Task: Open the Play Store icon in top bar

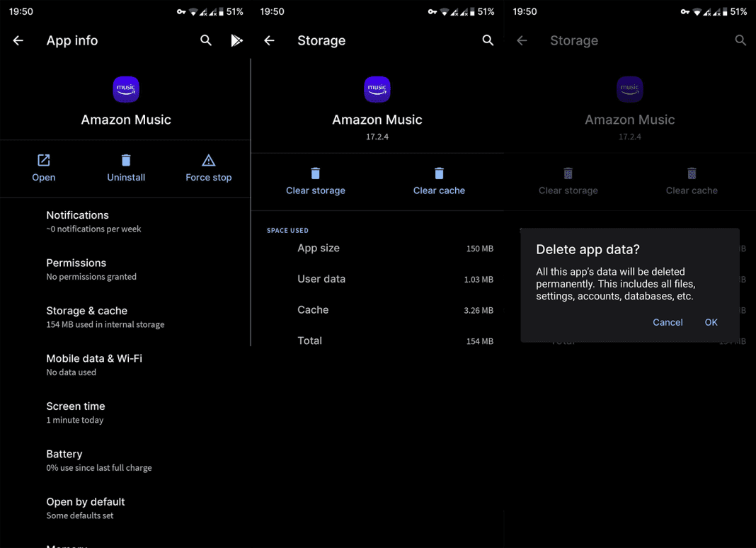Action: 236,40
